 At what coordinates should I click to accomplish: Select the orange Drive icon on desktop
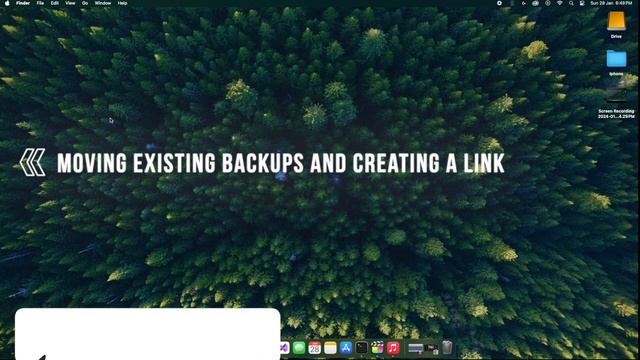tap(616, 21)
